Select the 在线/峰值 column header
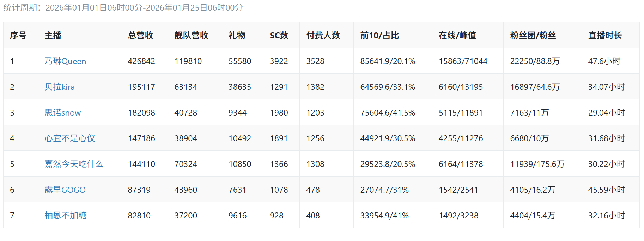644x241 pixels. (x=457, y=35)
